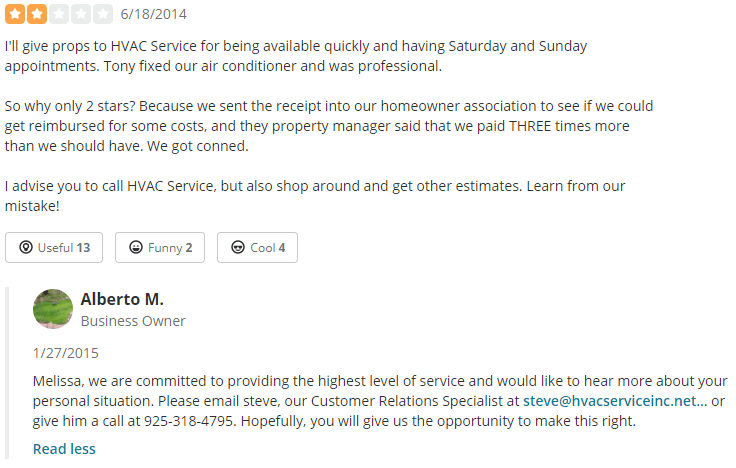Click the steve@hvacserviceinc.net email link
736x468 pixels.
pyautogui.click(x=610, y=401)
